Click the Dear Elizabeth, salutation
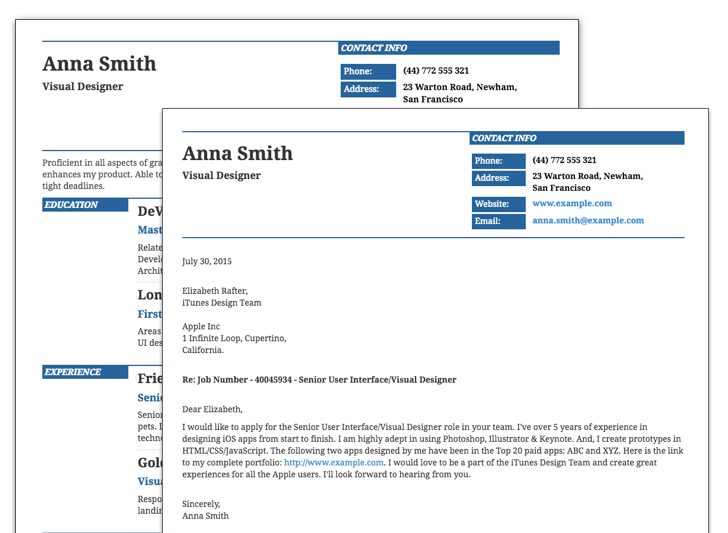The height and width of the screenshot is (533, 728). click(212, 409)
